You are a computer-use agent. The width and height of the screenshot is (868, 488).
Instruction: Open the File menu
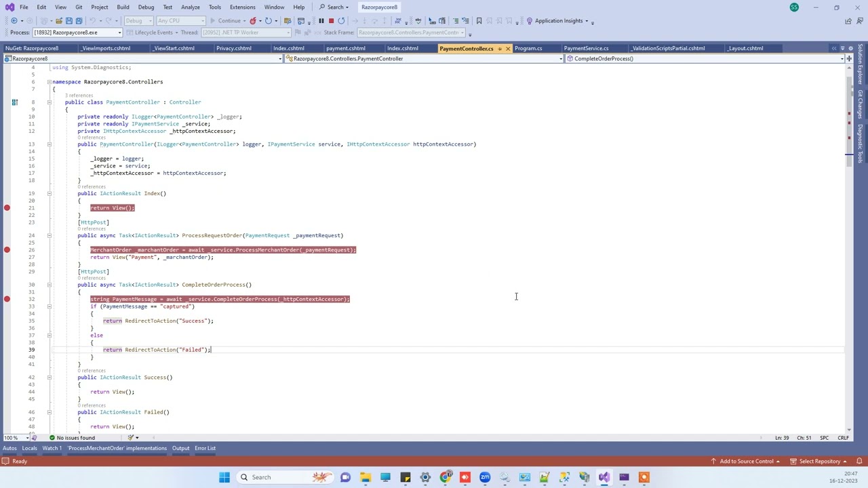pyautogui.click(x=24, y=7)
